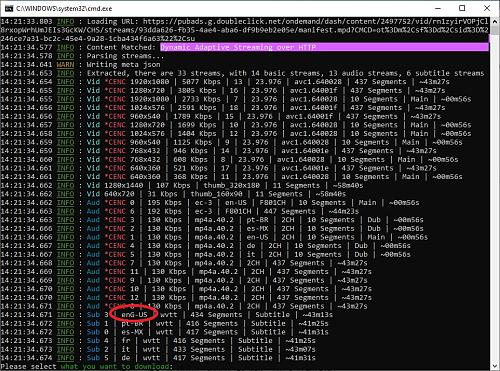This screenshot has width=500, height=371.
Task: Click the es-MX wvtt subtitle line
Action: click(164, 332)
